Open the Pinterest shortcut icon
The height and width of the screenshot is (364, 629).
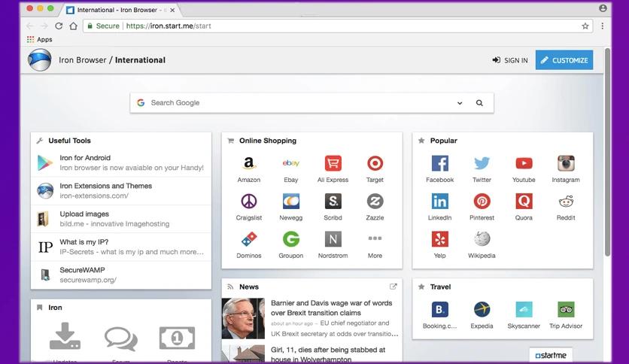coord(482,202)
